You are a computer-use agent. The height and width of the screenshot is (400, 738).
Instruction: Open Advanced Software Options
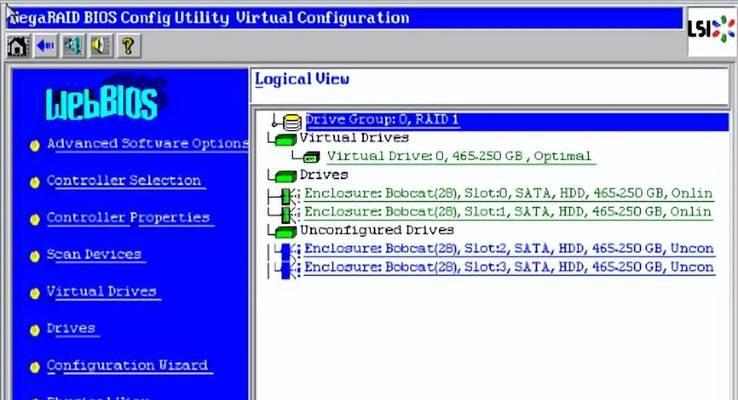pos(147,144)
